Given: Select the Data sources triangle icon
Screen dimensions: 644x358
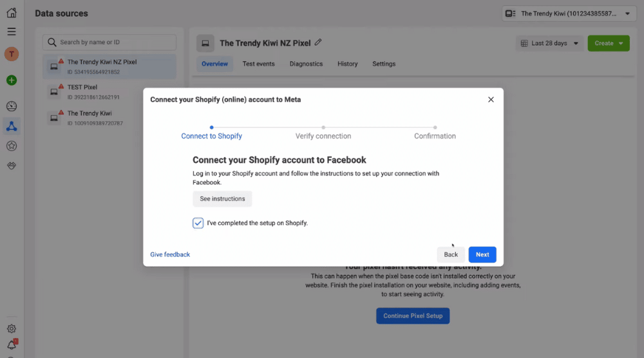Looking at the screenshot, I should click(12, 126).
